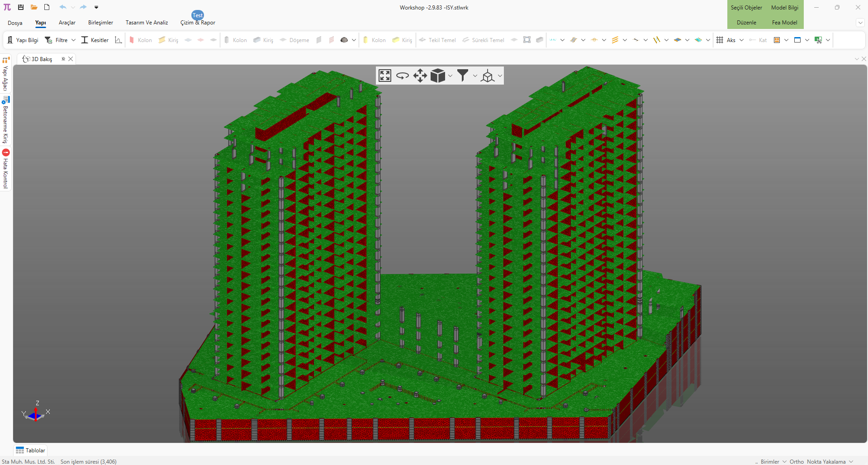868x465 pixels.
Task: Expand the wireframe cube projection dropdown arrow
Action: tap(500, 76)
